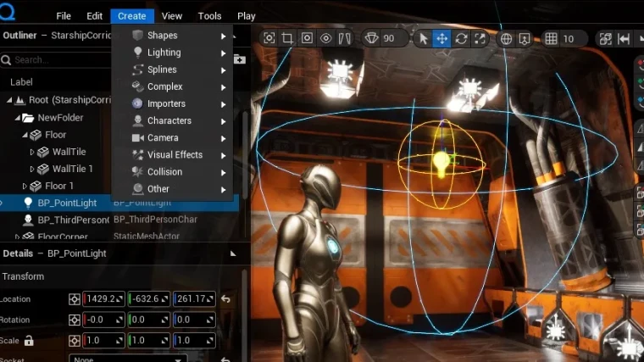The width and height of the screenshot is (644, 362).
Task: Click Rotation X value -0.0
Action: pos(103,320)
